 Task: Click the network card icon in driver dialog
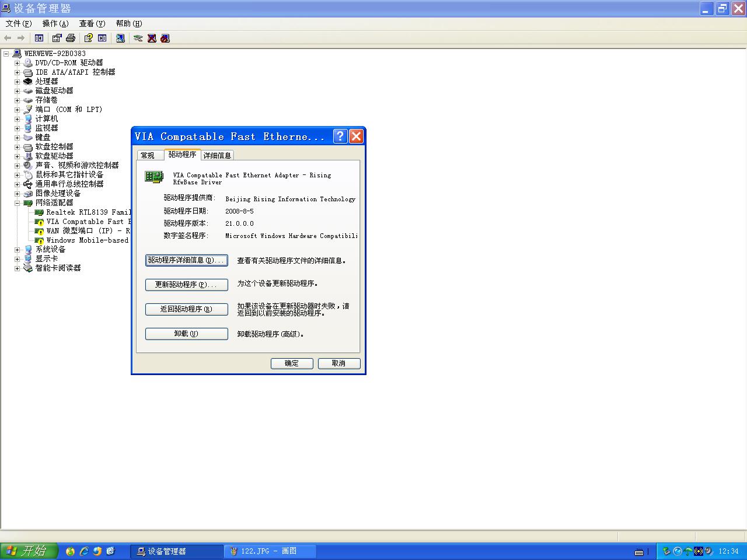point(154,177)
